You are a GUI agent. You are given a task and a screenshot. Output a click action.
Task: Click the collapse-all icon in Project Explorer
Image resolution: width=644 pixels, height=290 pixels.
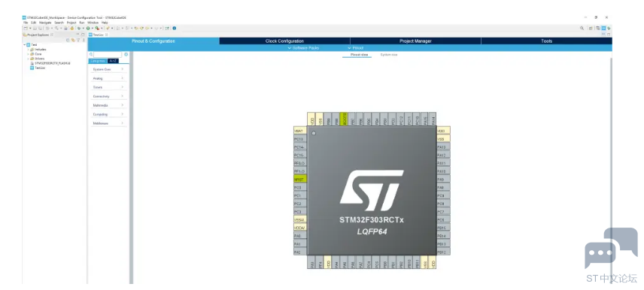click(68, 41)
